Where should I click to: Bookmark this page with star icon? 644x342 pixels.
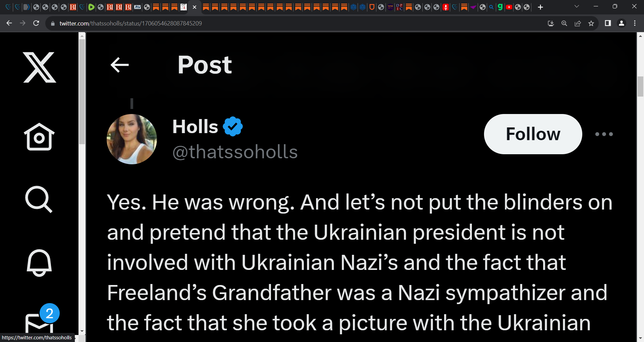pos(591,23)
